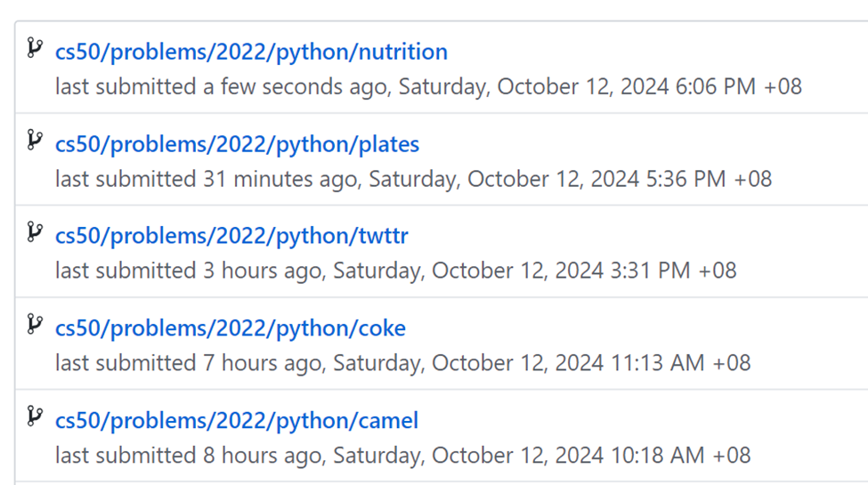The width and height of the screenshot is (868, 485).
Task: Open the cs50/problems/2022/python/nutrition link
Action: (x=251, y=52)
